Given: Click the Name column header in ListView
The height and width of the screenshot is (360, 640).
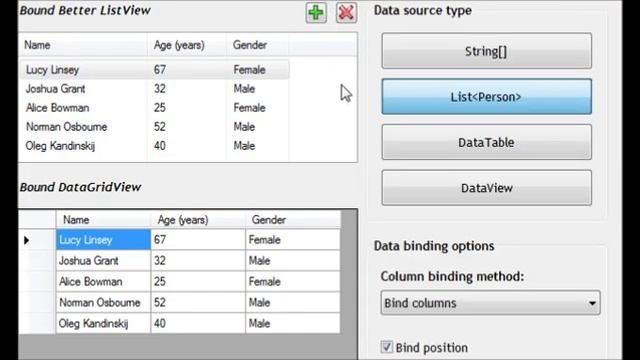Looking at the screenshot, I should point(83,45).
